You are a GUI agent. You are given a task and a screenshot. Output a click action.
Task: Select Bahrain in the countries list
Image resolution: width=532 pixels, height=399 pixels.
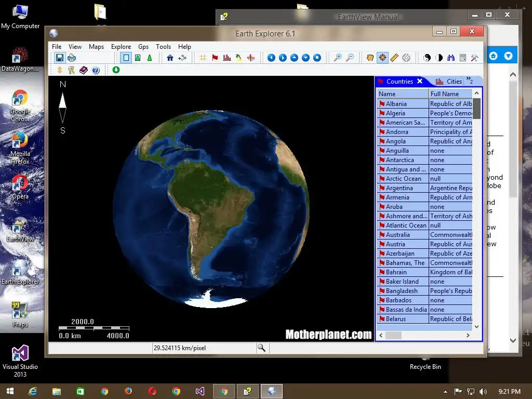(x=424, y=272)
